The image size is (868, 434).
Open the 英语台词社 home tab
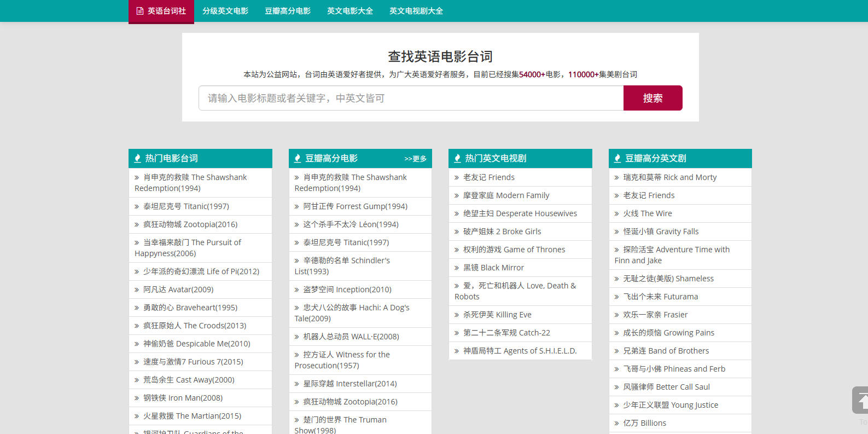click(161, 11)
